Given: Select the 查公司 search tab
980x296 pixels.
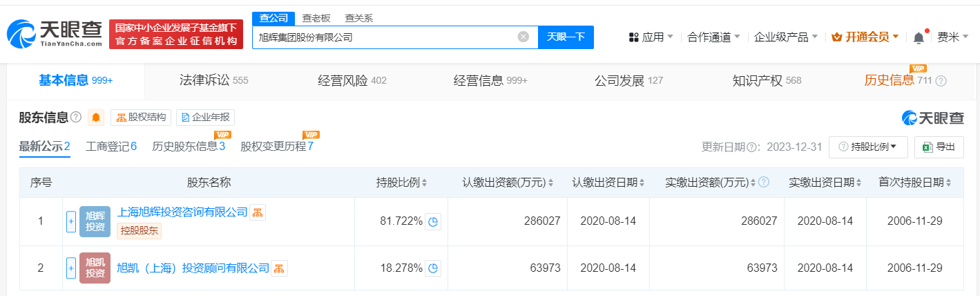Looking at the screenshot, I should (273, 18).
